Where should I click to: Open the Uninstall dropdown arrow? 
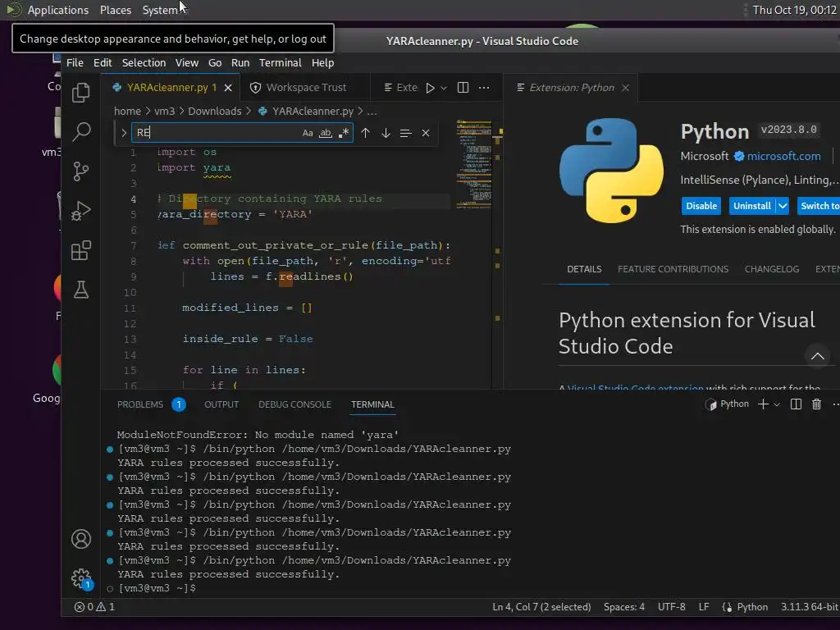coord(783,206)
